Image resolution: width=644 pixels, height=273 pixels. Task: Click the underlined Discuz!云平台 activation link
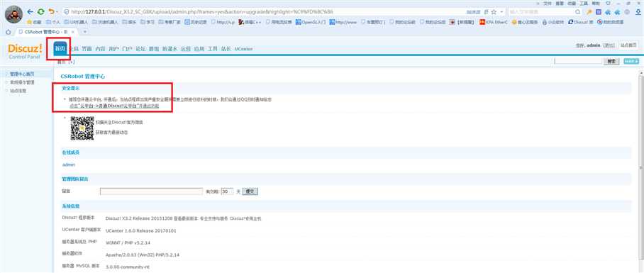[x=115, y=106]
